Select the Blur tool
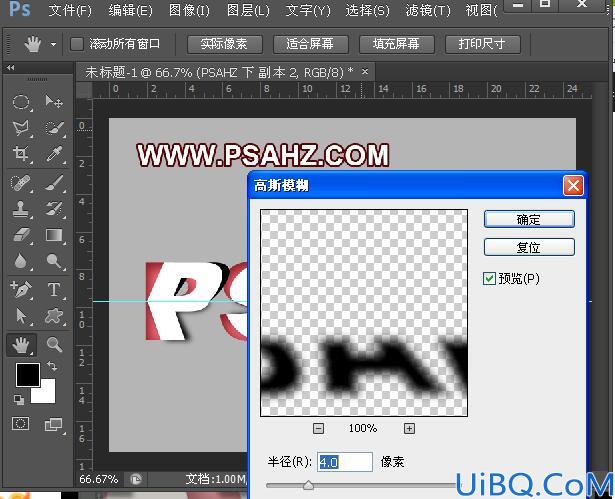 click(21, 261)
